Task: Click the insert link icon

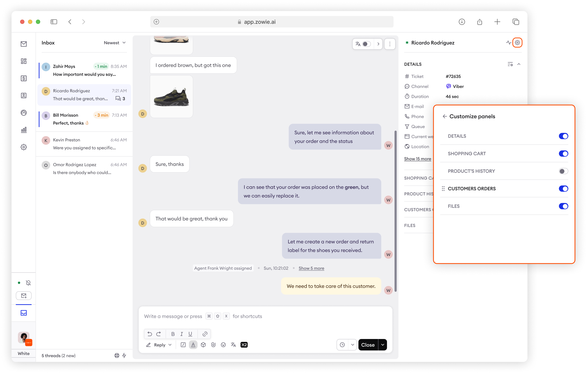Action: coord(205,334)
